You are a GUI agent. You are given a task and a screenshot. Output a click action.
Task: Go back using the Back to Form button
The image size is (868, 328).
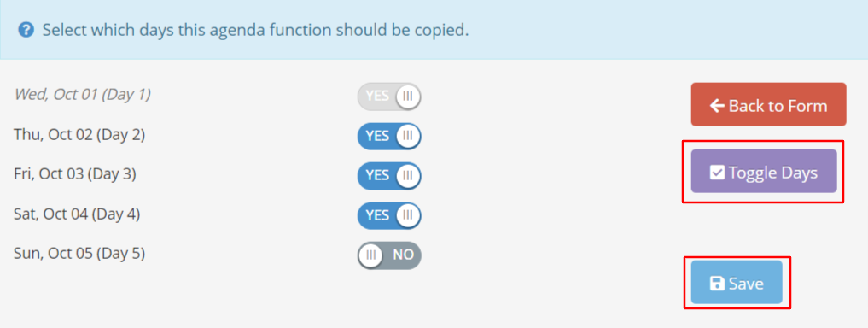click(x=768, y=105)
